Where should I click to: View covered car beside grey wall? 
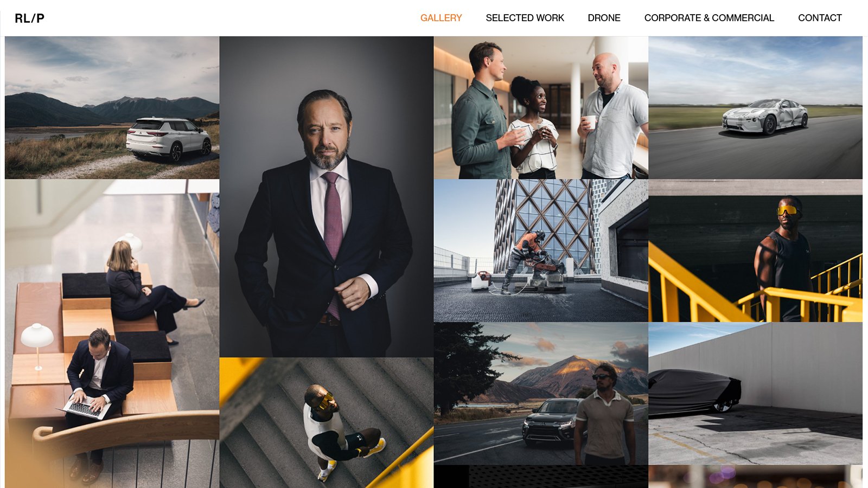point(755,394)
